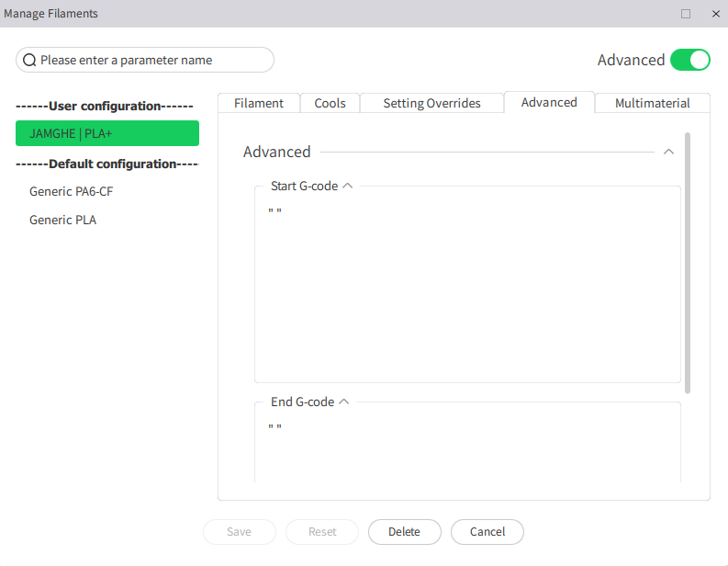728x566 pixels.
Task: Maximize the Manage Filaments window
Action: point(686,14)
